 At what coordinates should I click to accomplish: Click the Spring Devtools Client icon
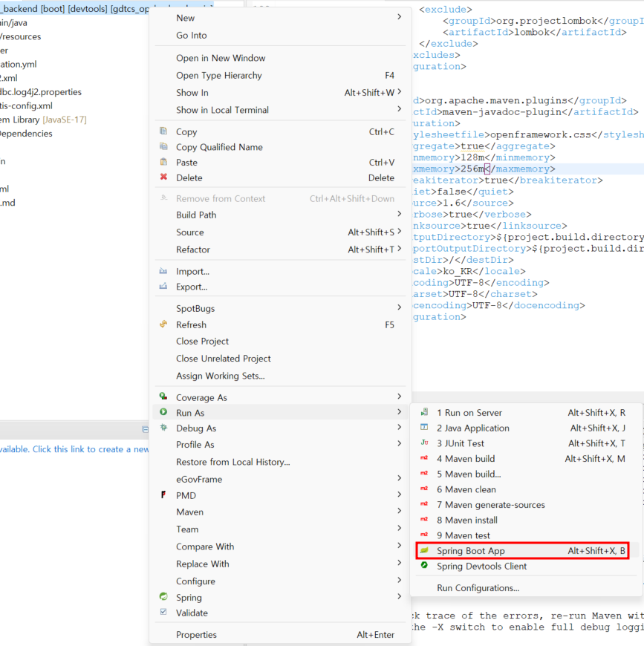424,565
